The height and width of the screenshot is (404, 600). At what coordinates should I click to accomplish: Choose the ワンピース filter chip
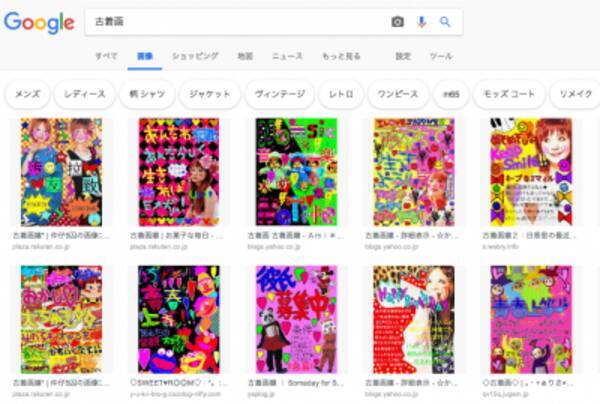398,94
